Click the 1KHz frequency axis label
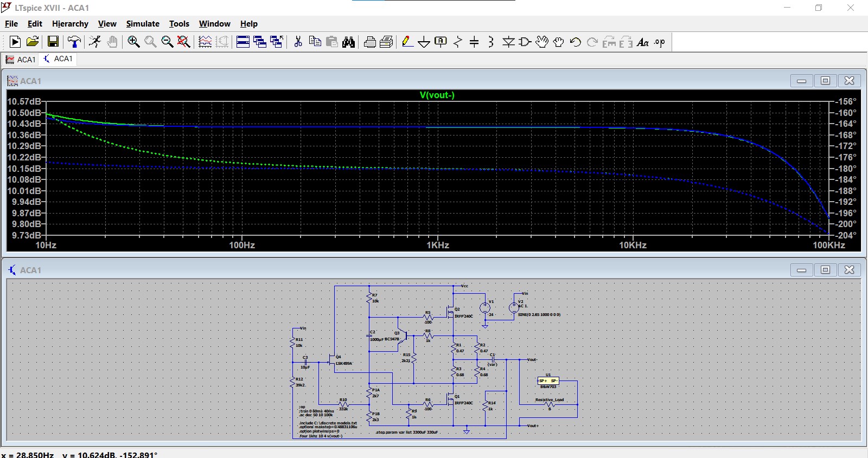868x458 pixels. (438, 245)
